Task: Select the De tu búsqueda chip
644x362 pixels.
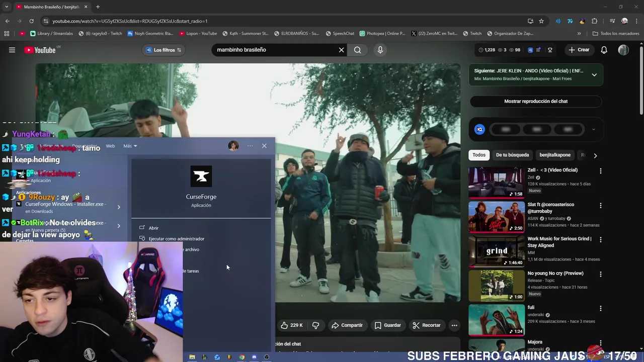Action: tap(512, 155)
